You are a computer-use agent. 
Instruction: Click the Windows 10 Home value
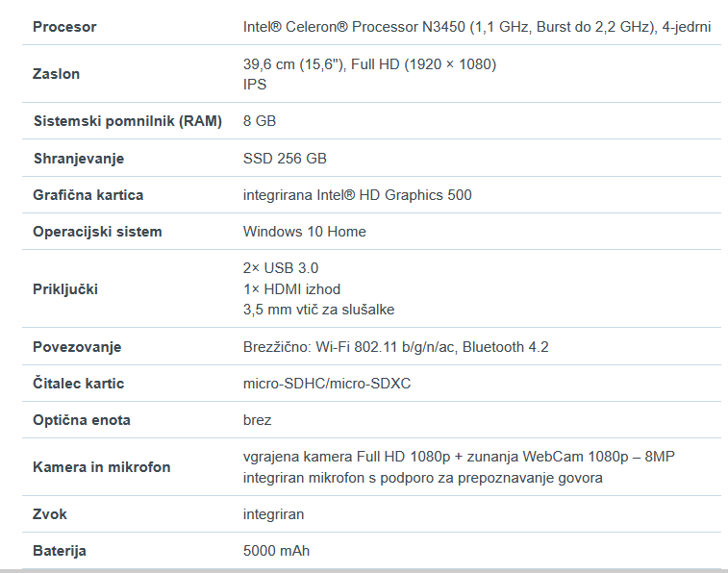coord(305,232)
